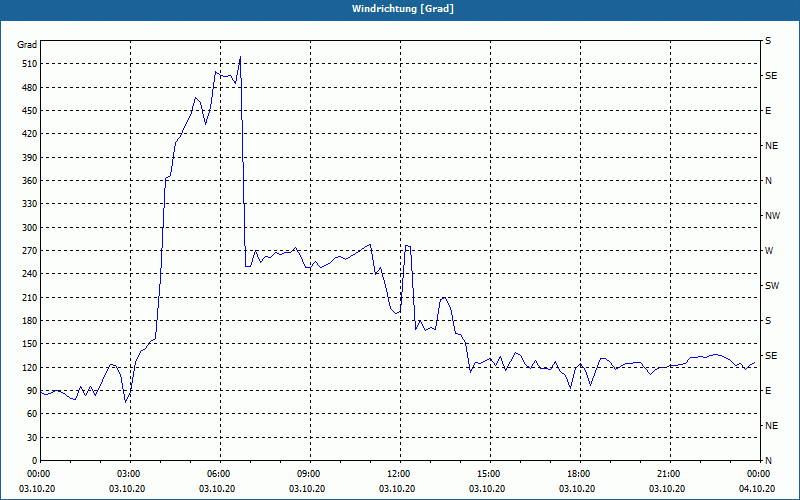Click the 30 y-axis value
This screenshot has width=800, height=500.
click(x=32, y=438)
